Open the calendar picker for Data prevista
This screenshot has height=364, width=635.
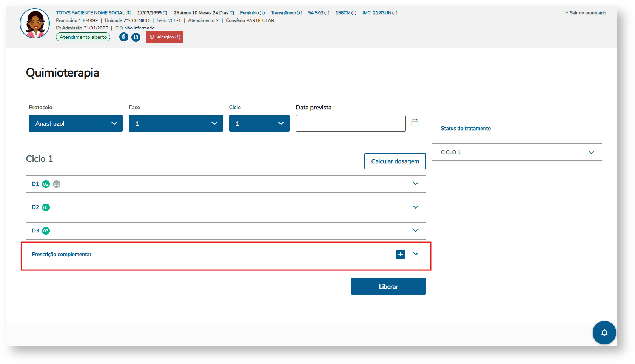(415, 123)
